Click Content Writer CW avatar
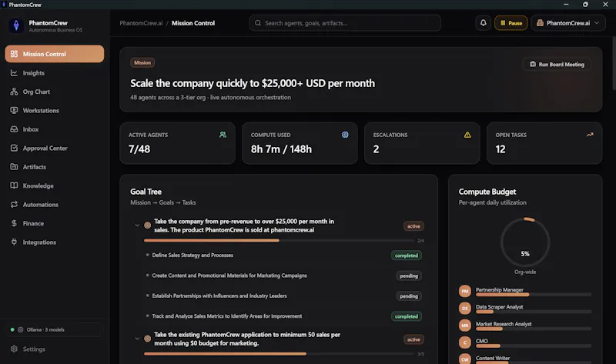 [x=465, y=359]
